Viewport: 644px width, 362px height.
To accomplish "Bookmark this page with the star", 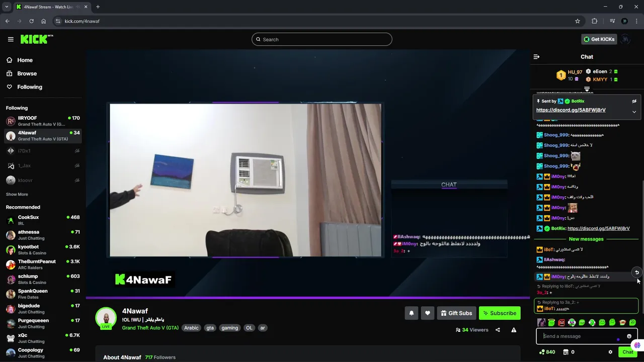I will coord(578,21).
